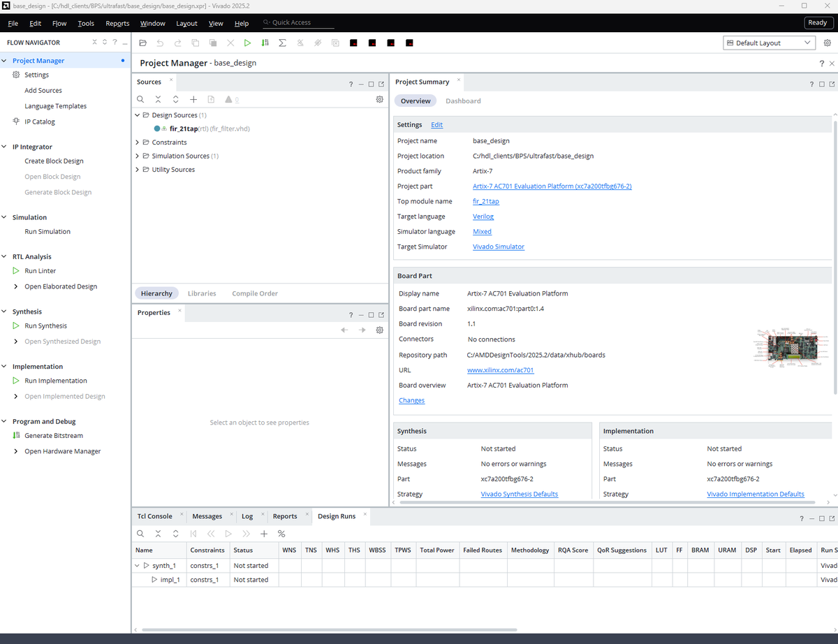Click the Open Project folder icon in toolbar
Image resolution: width=838 pixels, height=644 pixels.
pos(142,43)
